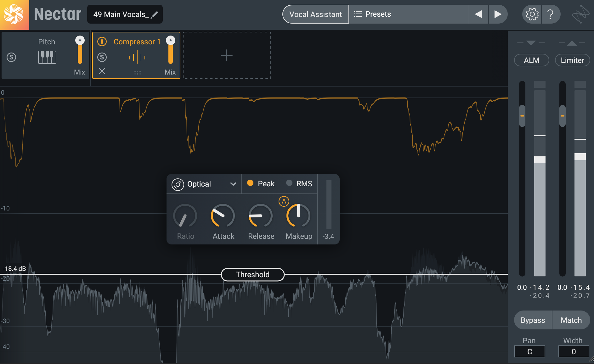Open help with the question mark
The image size is (594, 364).
[550, 14]
